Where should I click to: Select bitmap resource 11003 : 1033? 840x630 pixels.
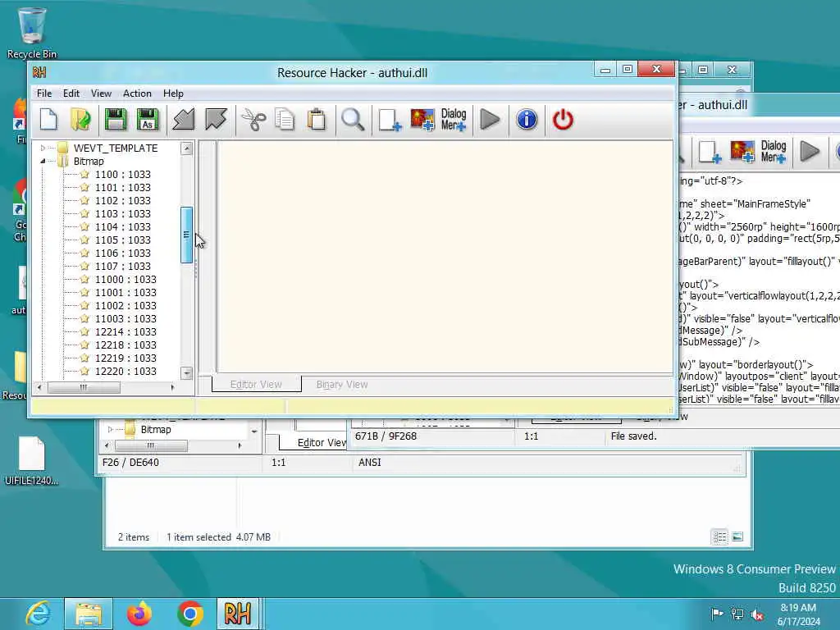pos(126,319)
